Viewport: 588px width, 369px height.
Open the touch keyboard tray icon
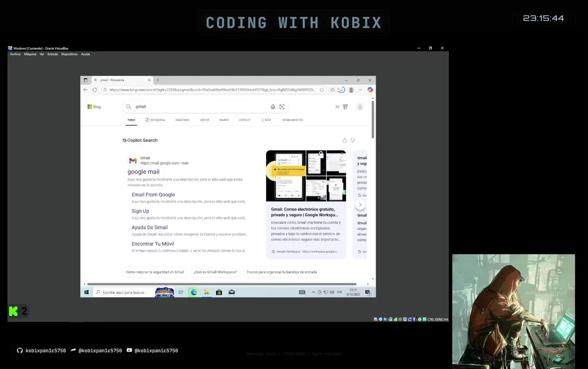pos(302,292)
